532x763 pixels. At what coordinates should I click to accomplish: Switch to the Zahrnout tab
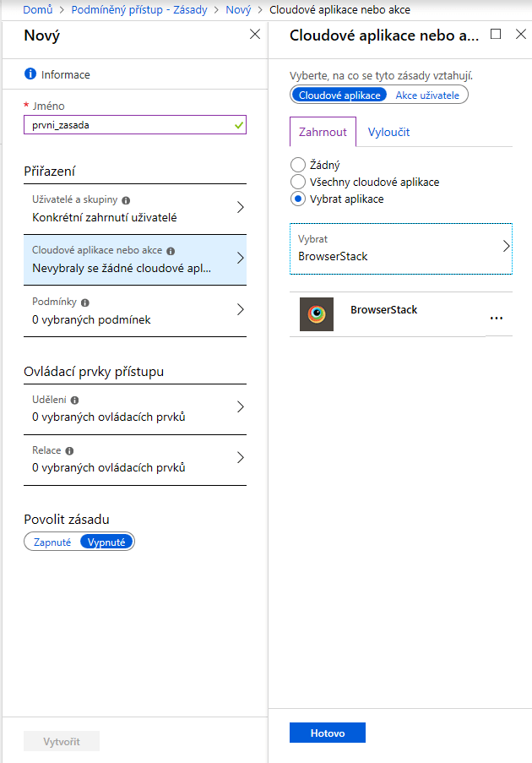tap(323, 132)
